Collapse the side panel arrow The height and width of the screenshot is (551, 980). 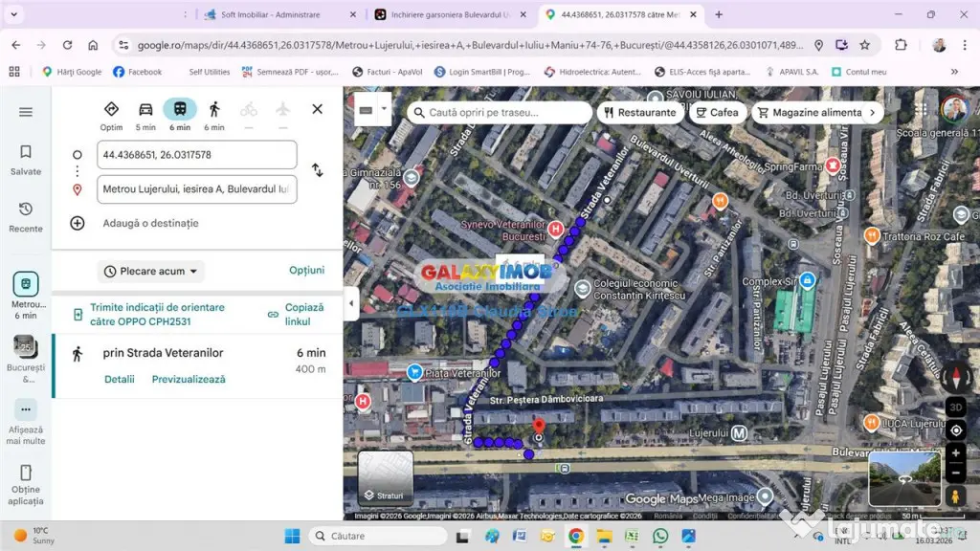click(350, 303)
